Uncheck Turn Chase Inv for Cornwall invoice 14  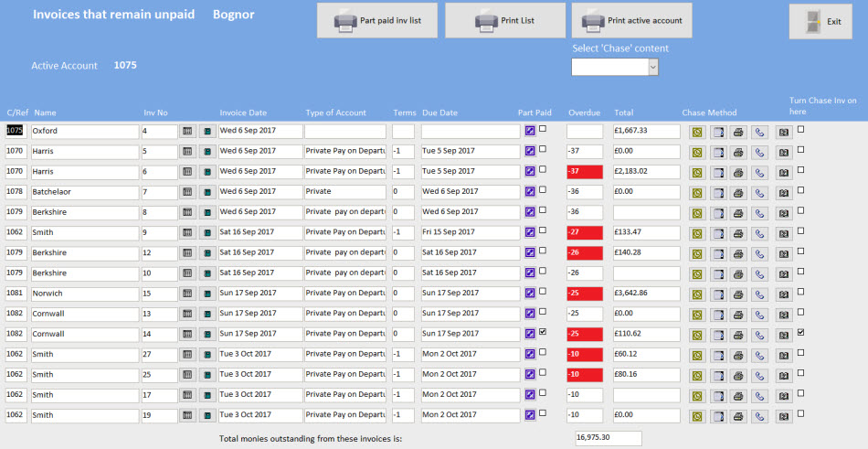coord(801,332)
